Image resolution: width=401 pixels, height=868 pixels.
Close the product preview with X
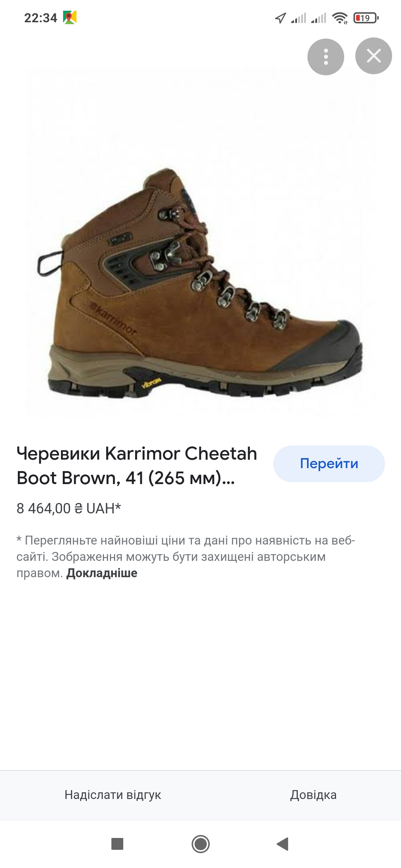(374, 56)
